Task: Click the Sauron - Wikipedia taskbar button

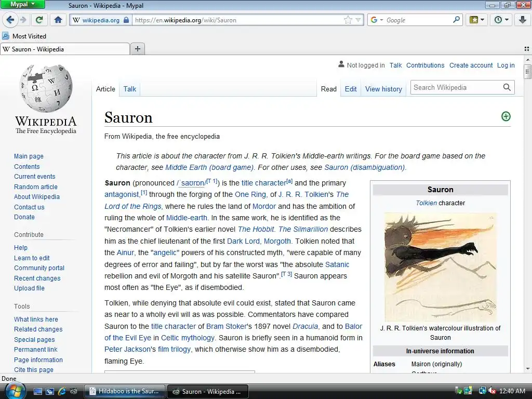Action: pos(208,391)
